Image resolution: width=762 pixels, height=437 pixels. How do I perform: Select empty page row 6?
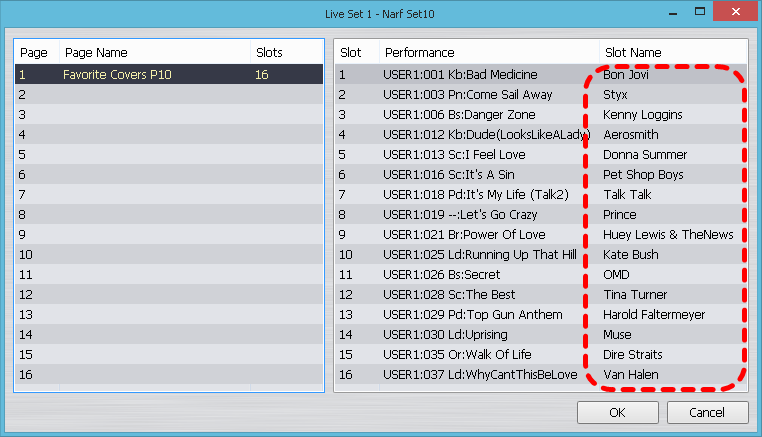point(169,174)
